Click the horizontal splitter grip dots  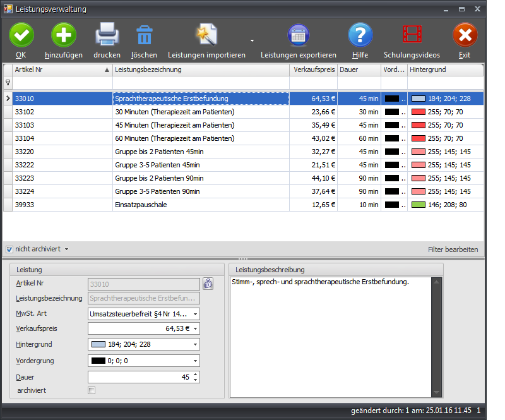point(243,259)
